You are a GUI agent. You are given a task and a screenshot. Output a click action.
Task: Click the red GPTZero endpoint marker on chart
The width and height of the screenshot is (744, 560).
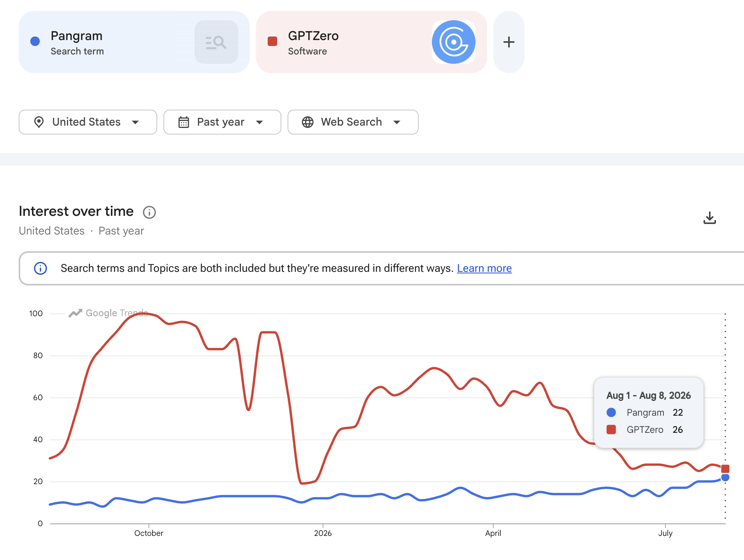tap(725, 469)
